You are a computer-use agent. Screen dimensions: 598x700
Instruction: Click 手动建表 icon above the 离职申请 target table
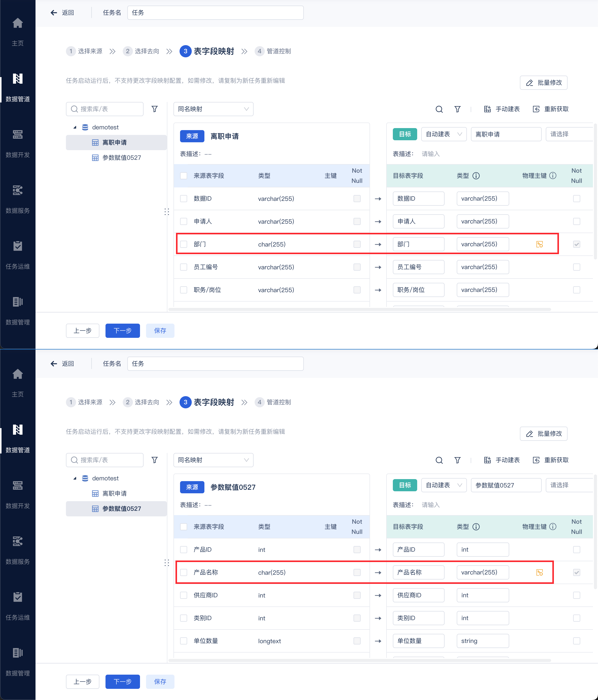pyautogui.click(x=487, y=109)
